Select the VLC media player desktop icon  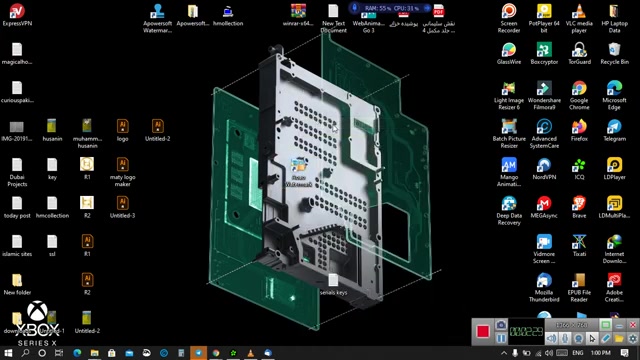[579, 18]
